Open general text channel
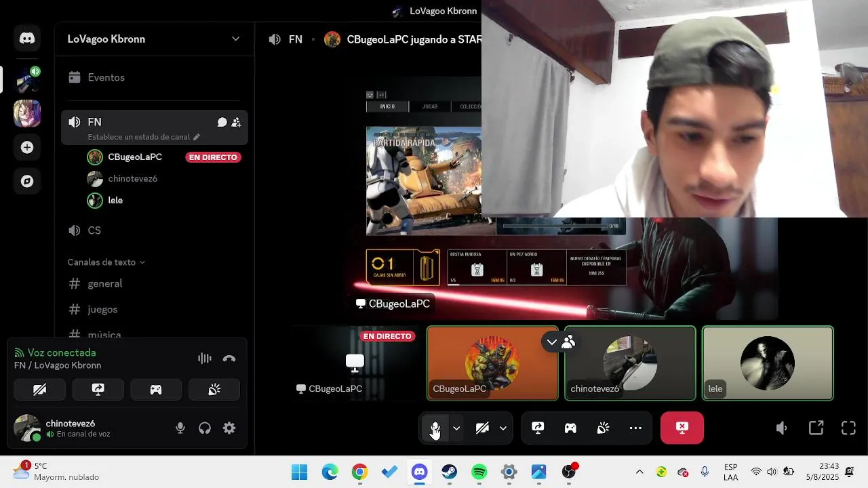This screenshot has height=488, width=868. pos(155,283)
